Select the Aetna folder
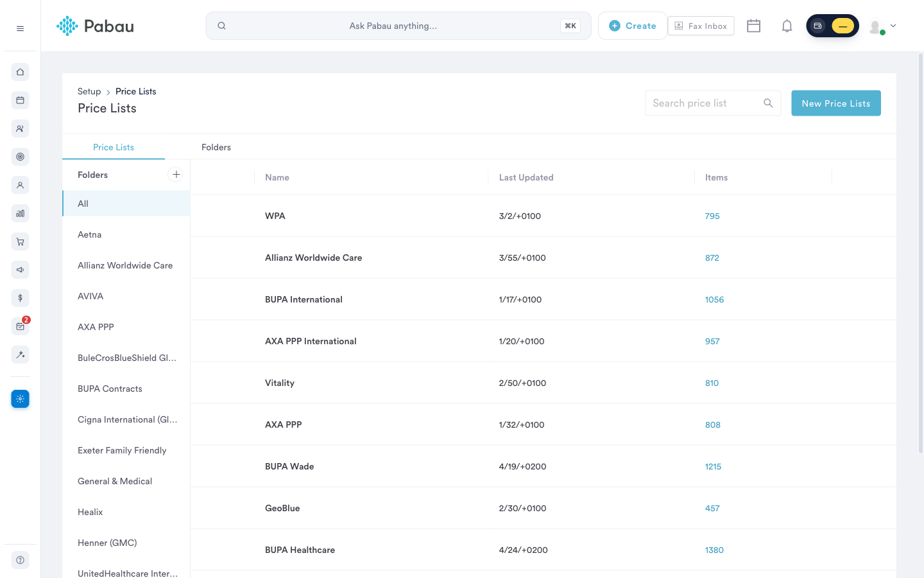Screen dimensions: 924x578 (126, 234)
